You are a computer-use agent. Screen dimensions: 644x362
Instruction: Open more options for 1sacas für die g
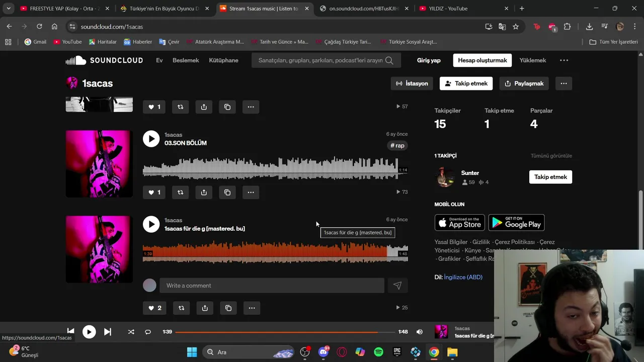coord(252,308)
